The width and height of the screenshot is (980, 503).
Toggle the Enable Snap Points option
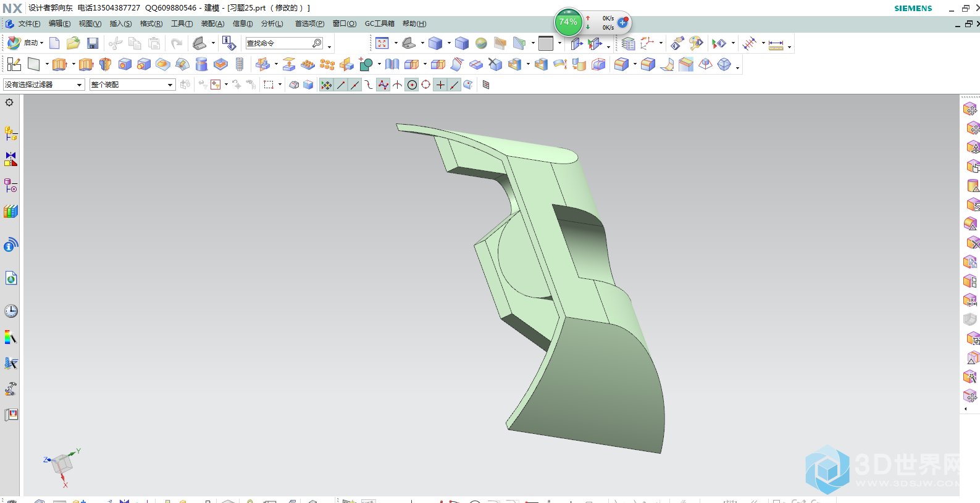(x=327, y=85)
